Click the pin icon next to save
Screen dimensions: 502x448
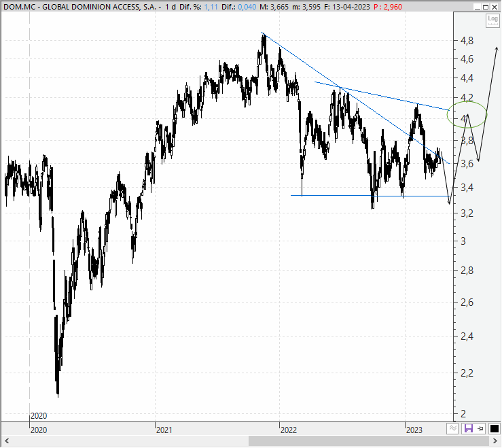click(480, 428)
